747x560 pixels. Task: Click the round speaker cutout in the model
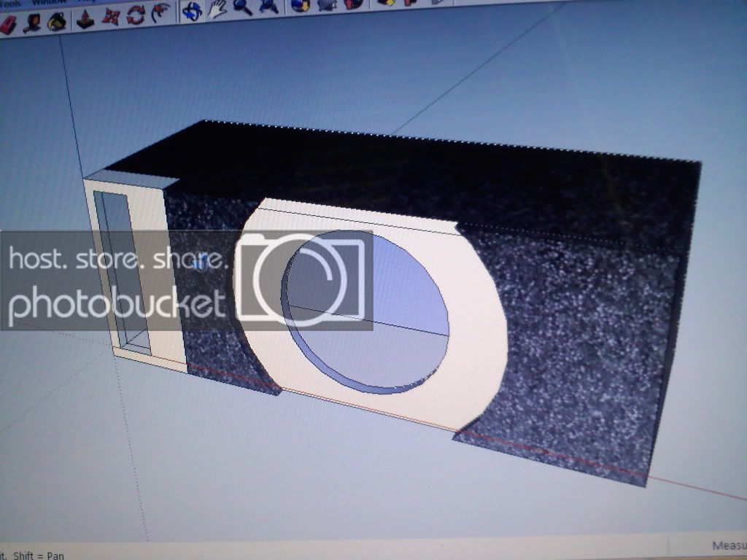[x=365, y=312]
